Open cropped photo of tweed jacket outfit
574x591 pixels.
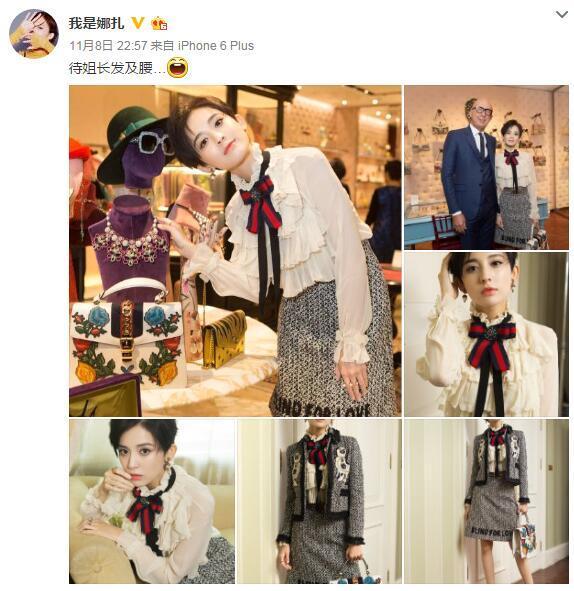tap(319, 501)
